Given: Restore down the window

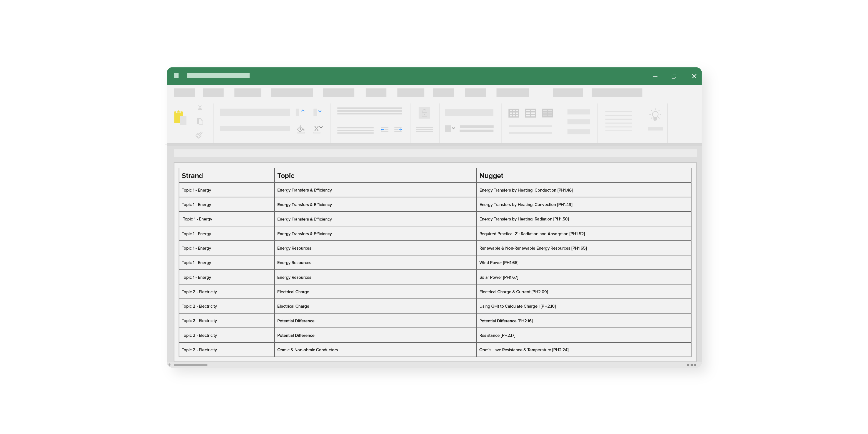Looking at the screenshot, I should click(x=674, y=76).
